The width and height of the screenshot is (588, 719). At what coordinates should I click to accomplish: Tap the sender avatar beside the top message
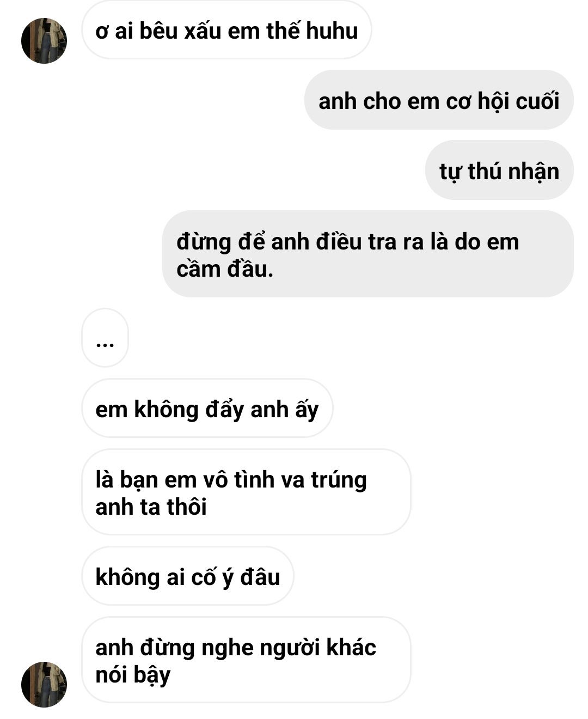pyautogui.click(x=44, y=41)
